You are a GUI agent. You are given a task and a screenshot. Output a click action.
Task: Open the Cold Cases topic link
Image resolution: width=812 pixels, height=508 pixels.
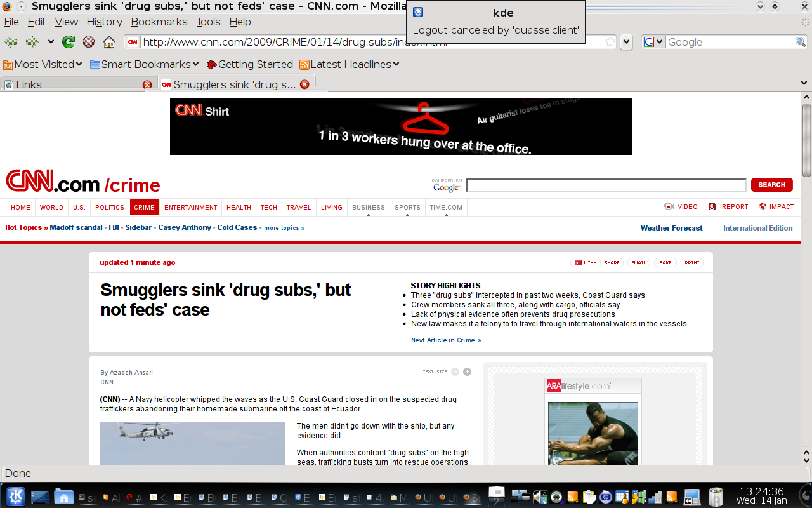pyautogui.click(x=237, y=227)
